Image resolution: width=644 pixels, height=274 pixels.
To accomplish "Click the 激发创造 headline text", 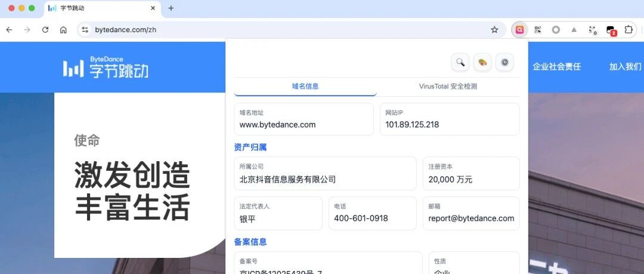I will click(x=132, y=174).
